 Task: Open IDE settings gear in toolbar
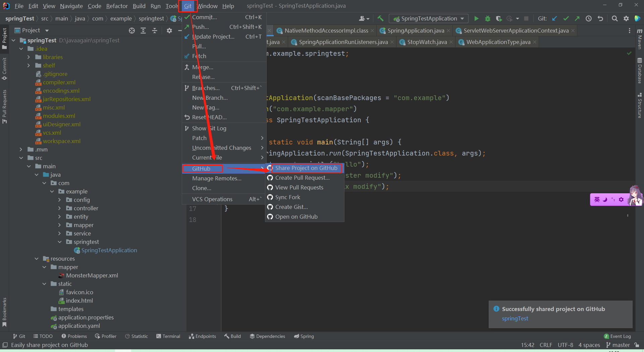pos(626,18)
